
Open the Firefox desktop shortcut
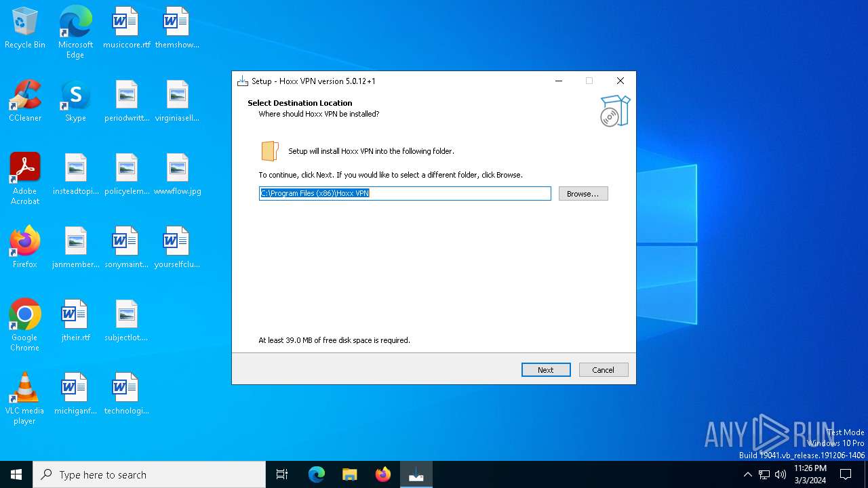click(x=25, y=248)
